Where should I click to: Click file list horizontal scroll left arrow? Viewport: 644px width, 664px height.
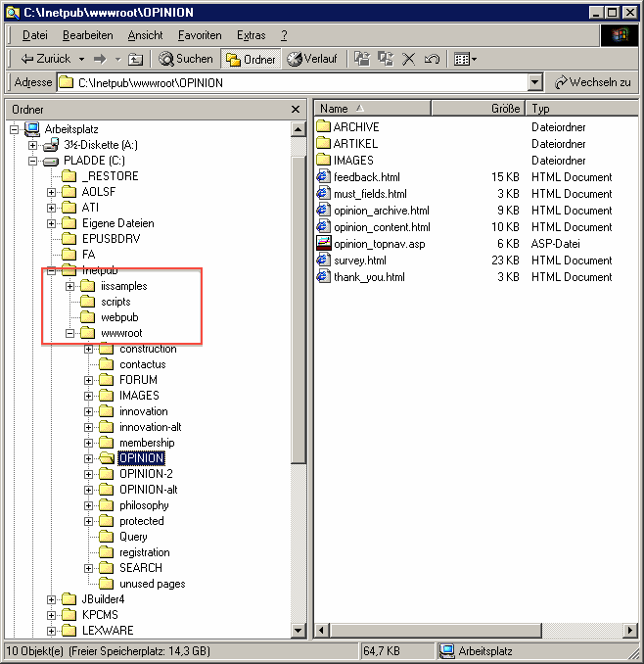click(322, 630)
